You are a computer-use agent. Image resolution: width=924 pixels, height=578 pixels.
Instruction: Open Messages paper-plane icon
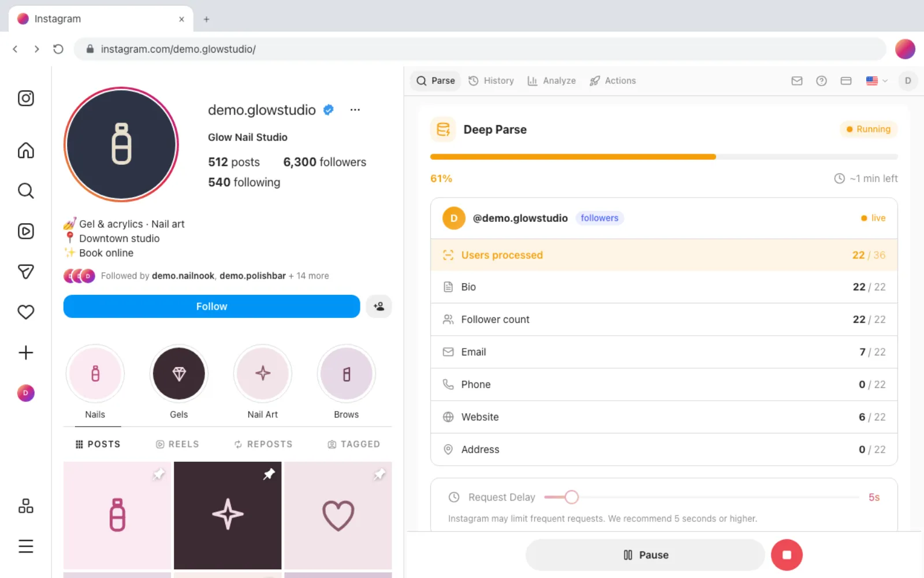tap(26, 272)
